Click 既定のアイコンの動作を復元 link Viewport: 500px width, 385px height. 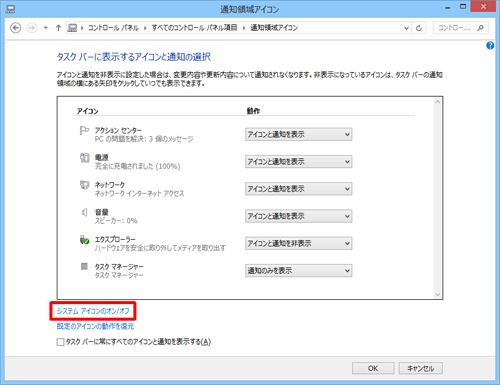tap(95, 326)
